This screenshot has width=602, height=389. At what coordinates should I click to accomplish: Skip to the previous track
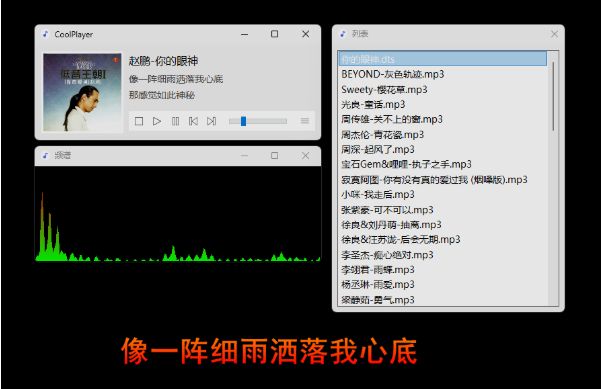pos(194,121)
